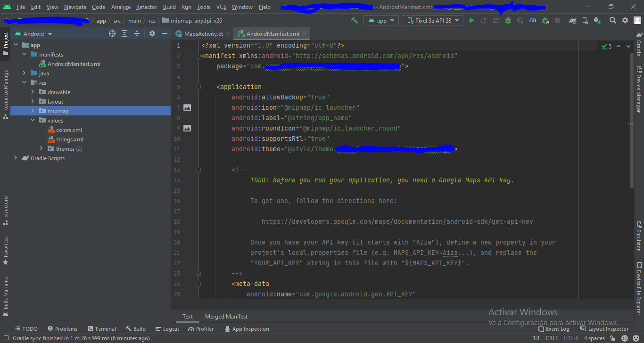Open IDE settings gear in main toolbar

point(625,20)
